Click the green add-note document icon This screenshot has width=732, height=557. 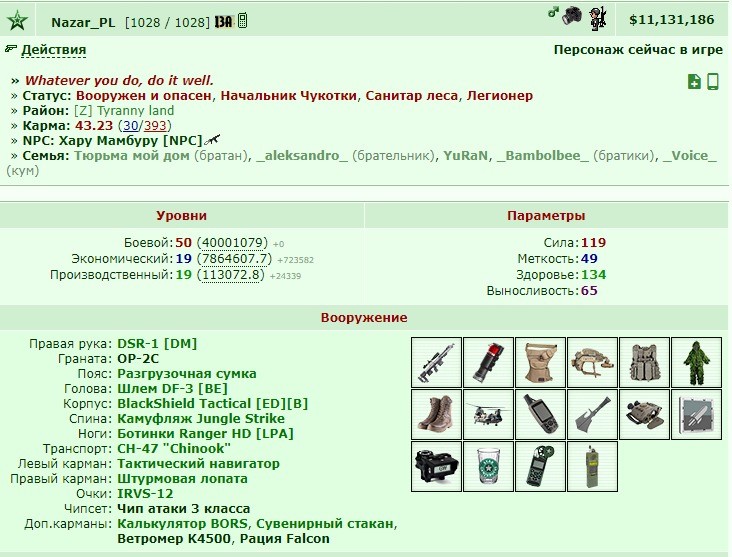point(694,81)
